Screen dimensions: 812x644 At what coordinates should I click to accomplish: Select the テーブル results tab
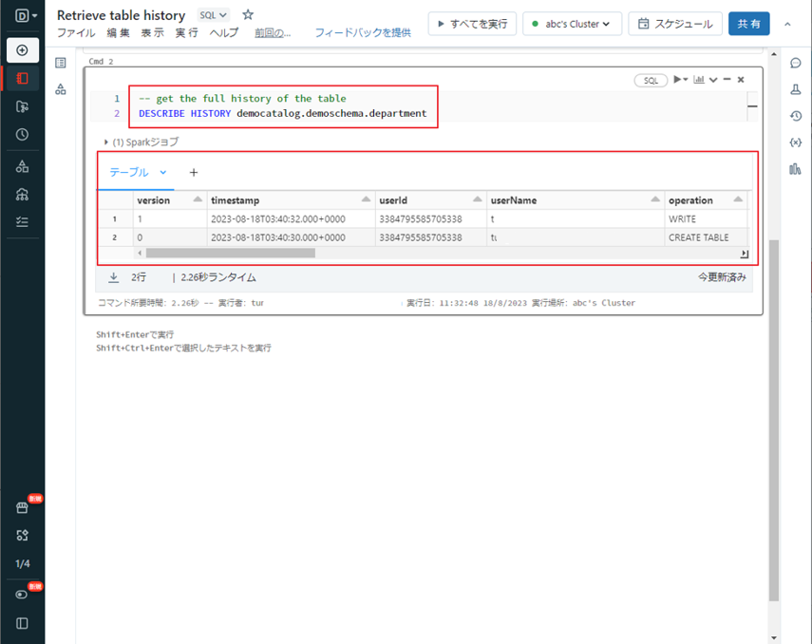tap(129, 173)
